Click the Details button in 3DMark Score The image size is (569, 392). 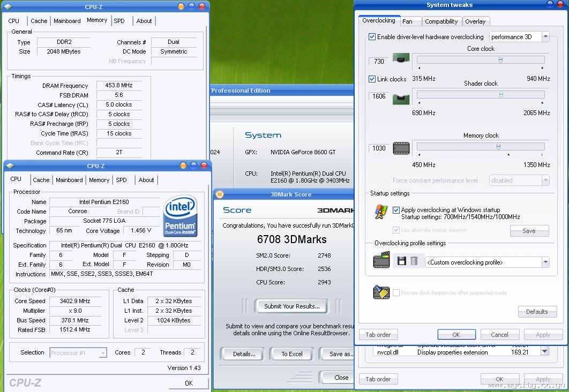tap(244, 354)
